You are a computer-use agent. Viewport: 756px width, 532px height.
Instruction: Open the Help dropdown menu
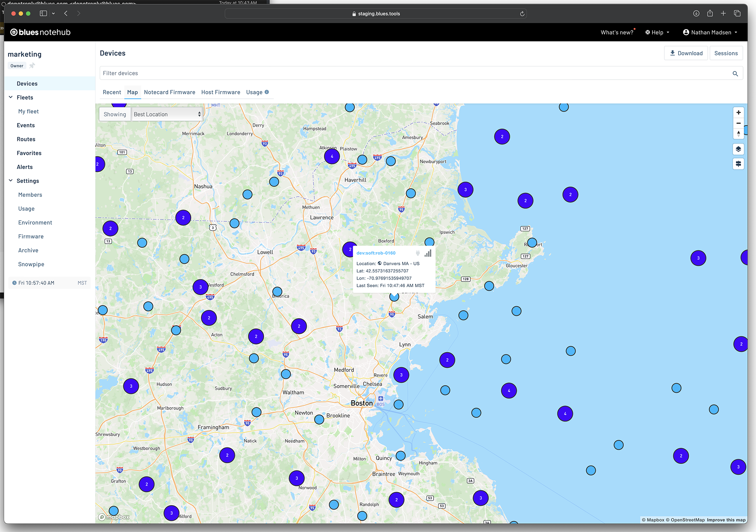coord(657,32)
